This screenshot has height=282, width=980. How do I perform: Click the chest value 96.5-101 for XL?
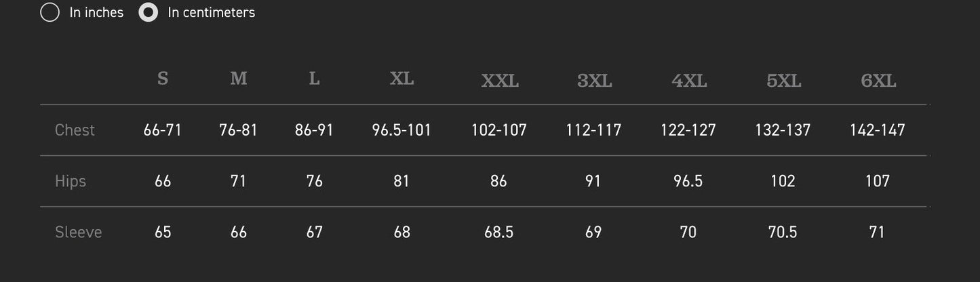coord(401,130)
